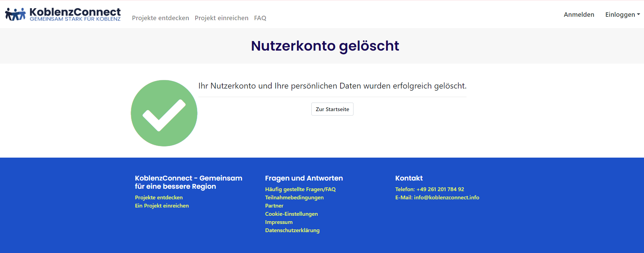Viewport: 644px width, 253px height.
Task: Open Cookie-Einstellungen in footer
Action: click(x=291, y=214)
